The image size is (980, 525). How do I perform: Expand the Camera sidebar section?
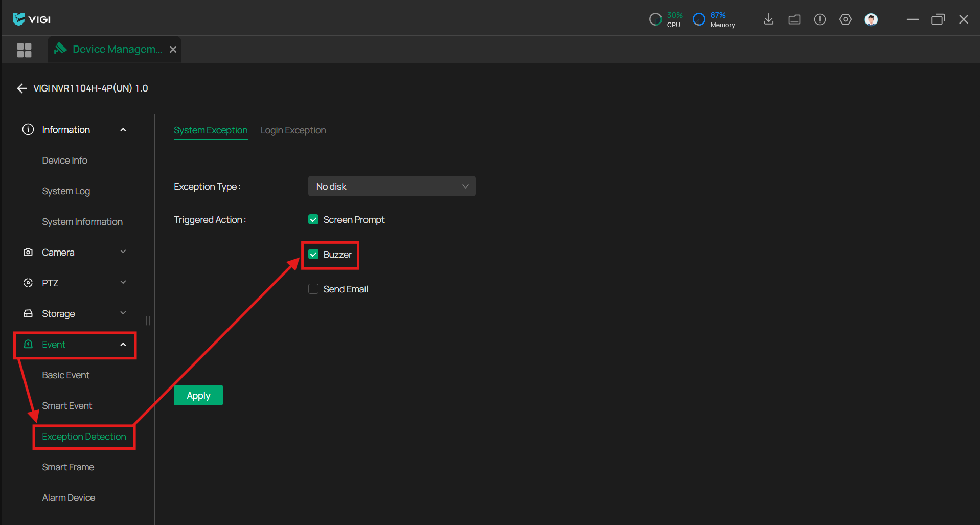(74, 253)
